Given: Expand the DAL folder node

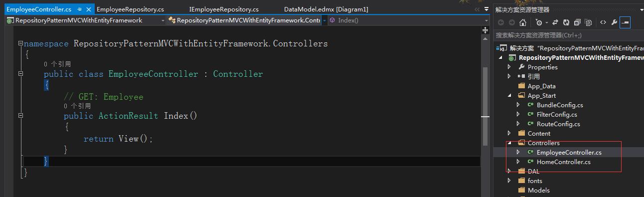Looking at the screenshot, I should 509,171.
